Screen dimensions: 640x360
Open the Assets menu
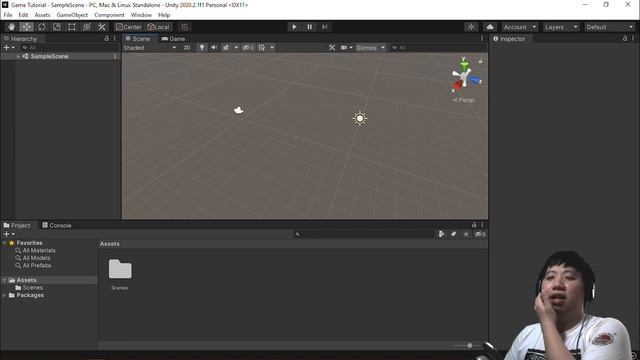42,15
